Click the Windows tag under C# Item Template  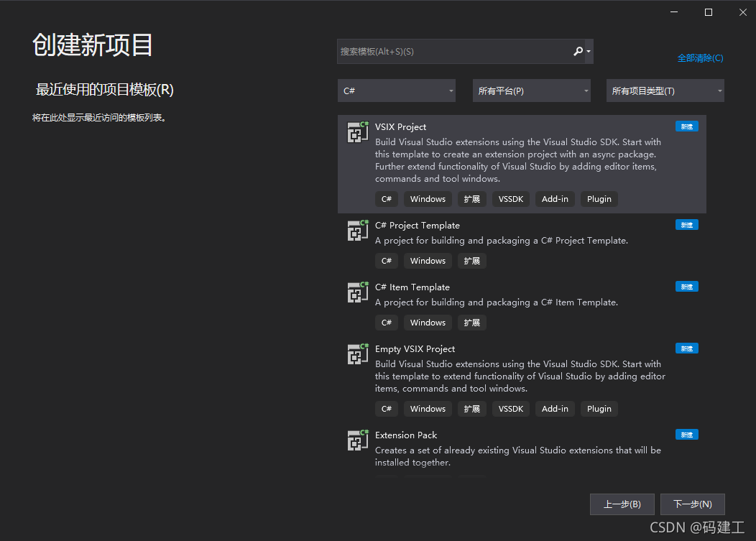coord(428,322)
